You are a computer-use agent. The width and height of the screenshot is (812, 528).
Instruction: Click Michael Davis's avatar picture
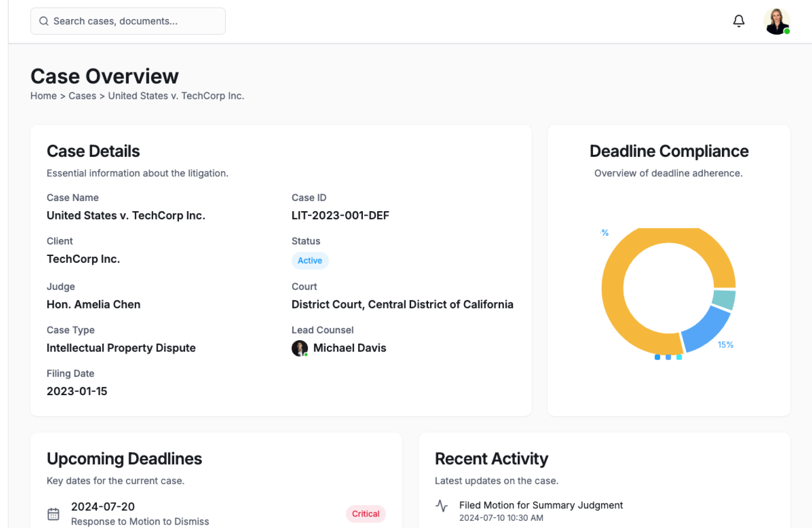pos(299,348)
